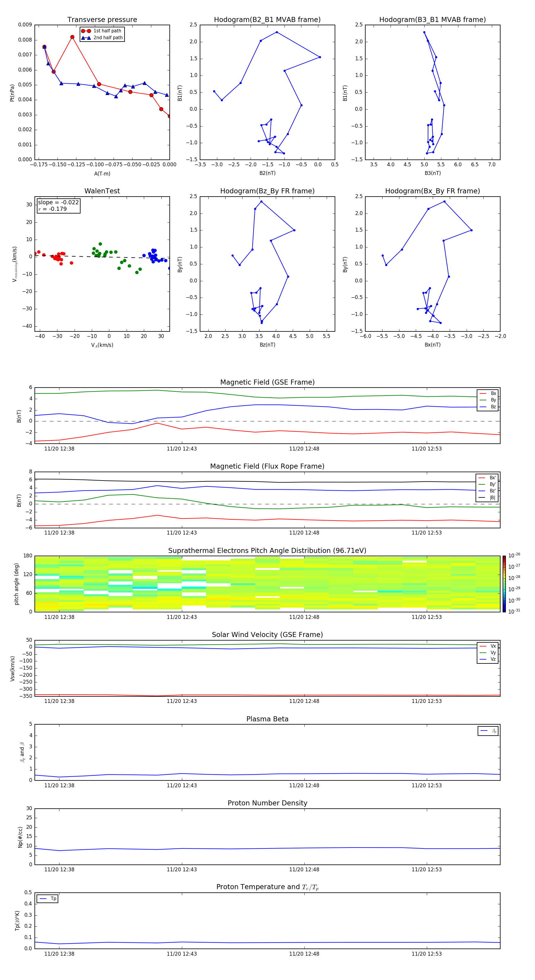Click the "Hodogram(Bx_By FR frame)" title
This screenshot has height=980, width=535.
432,191
